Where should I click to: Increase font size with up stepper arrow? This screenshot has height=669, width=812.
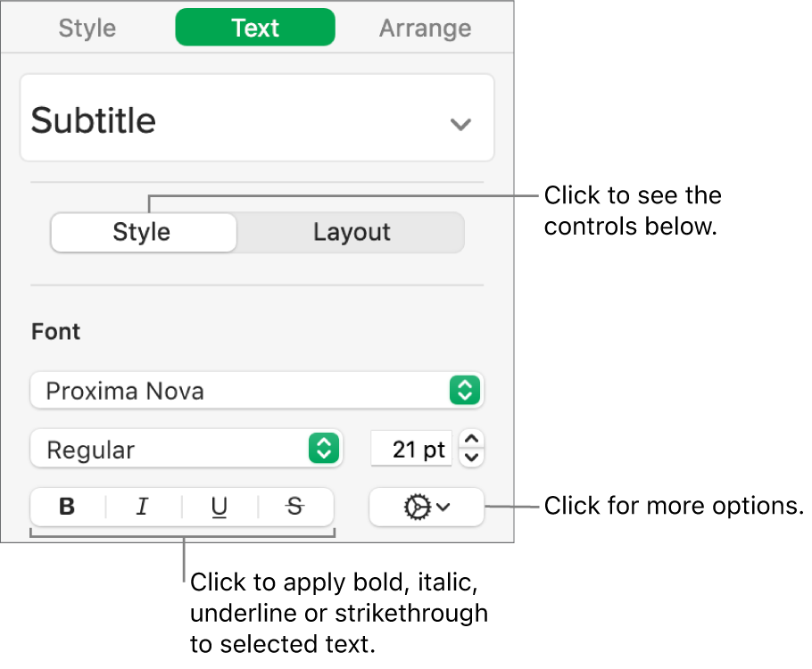point(474,439)
